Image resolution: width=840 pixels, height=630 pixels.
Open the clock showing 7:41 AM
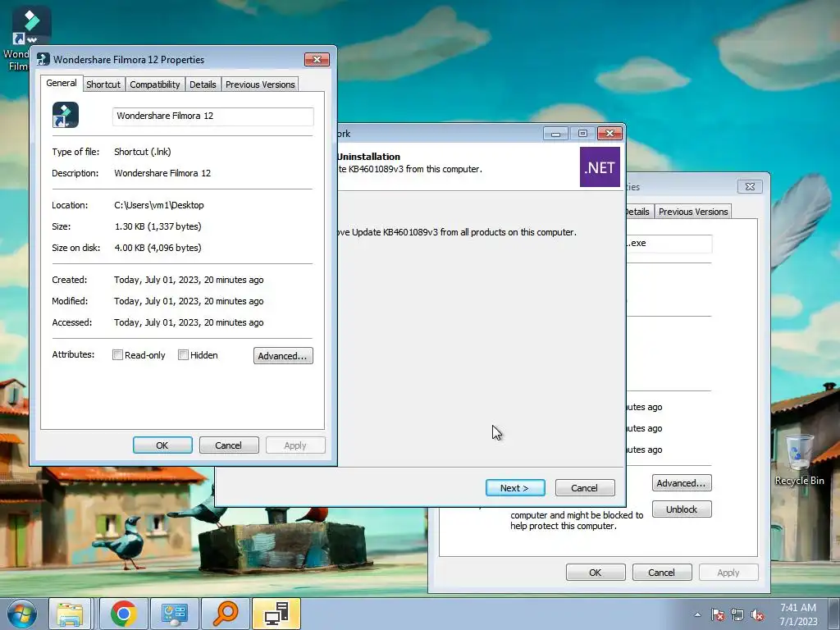pyautogui.click(x=798, y=614)
